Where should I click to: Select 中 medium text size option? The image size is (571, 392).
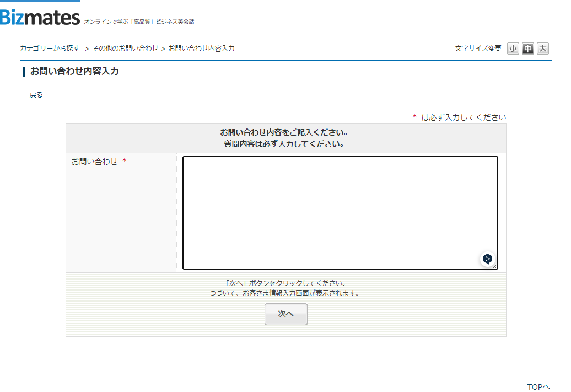click(x=527, y=49)
